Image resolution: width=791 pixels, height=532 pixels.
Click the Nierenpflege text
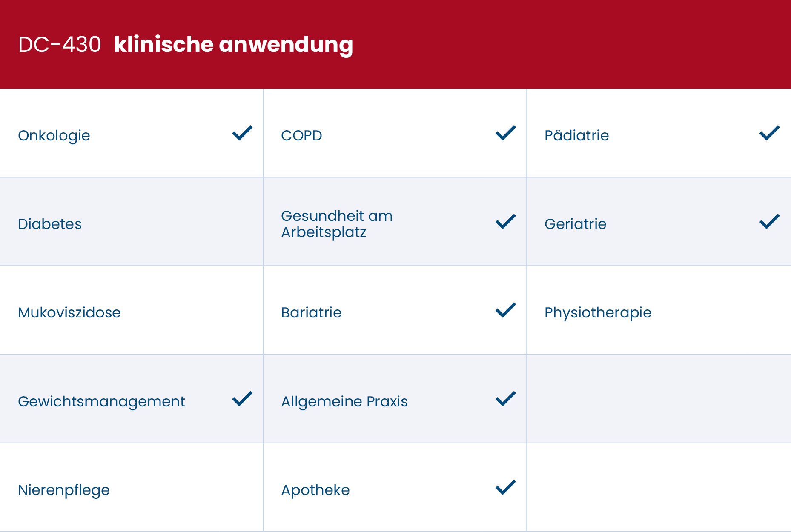pyautogui.click(x=64, y=490)
